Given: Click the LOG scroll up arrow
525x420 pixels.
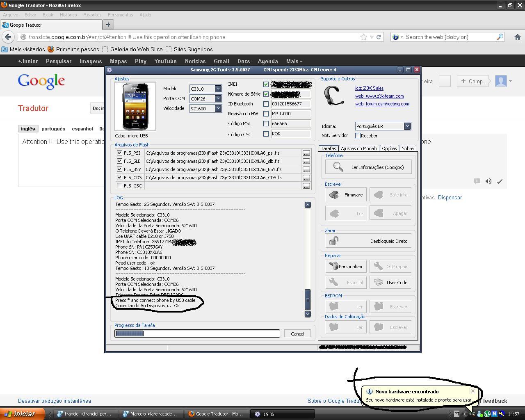Looking at the screenshot, I should tap(308, 205).
